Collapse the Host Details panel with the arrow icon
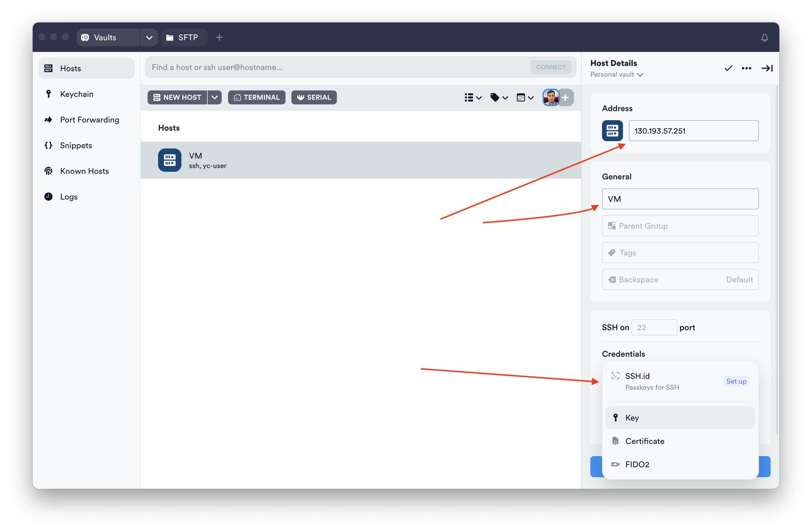 766,68
